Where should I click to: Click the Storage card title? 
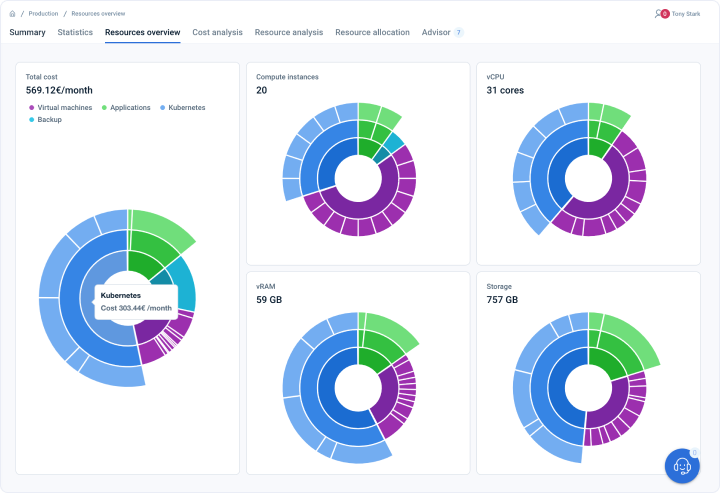tap(499, 286)
